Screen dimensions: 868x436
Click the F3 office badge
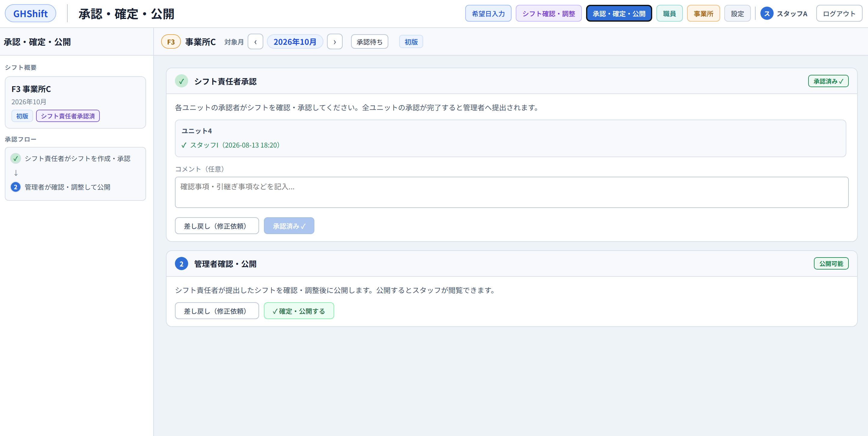(171, 42)
